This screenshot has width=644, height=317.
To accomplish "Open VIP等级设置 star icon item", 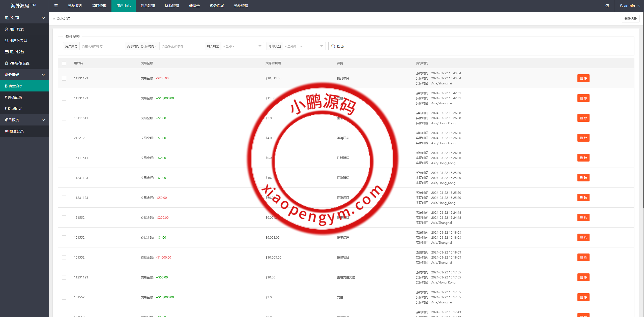I will click(x=19, y=63).
